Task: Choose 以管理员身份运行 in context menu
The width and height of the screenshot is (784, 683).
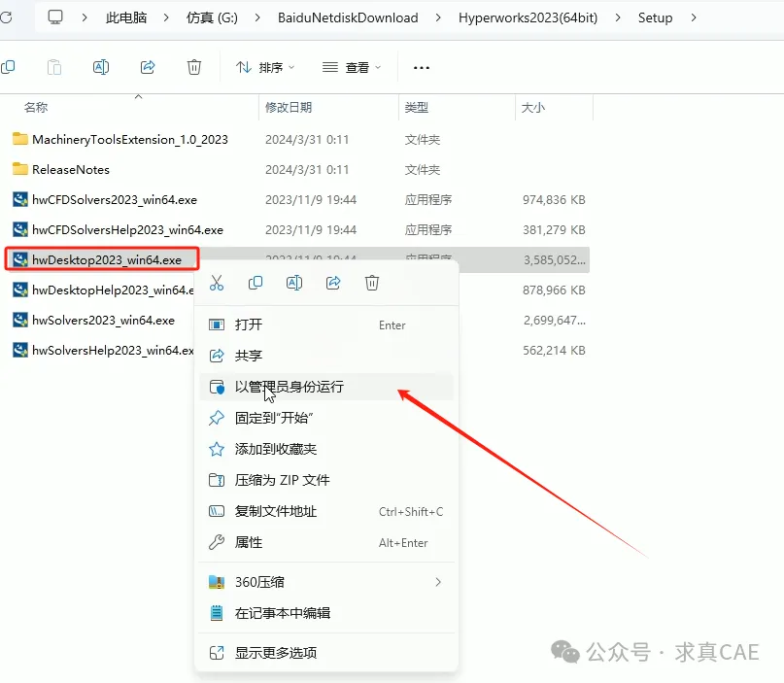Action: coord(326,387)
